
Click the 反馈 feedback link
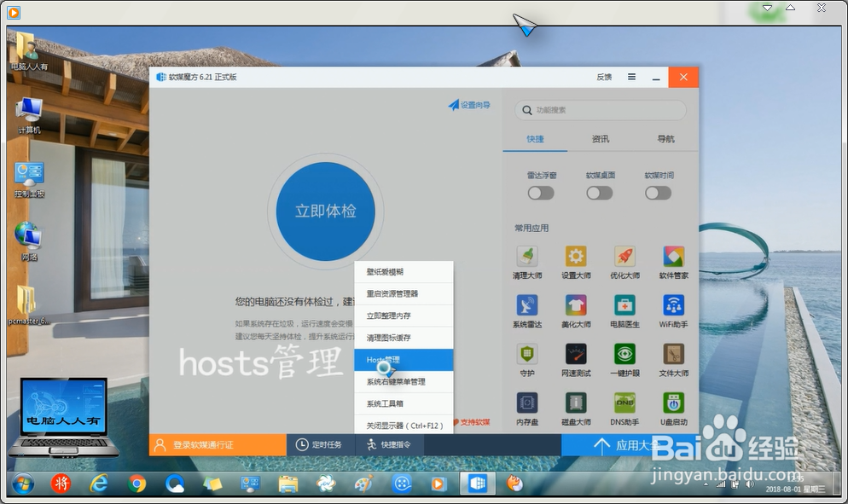(604, 77)
